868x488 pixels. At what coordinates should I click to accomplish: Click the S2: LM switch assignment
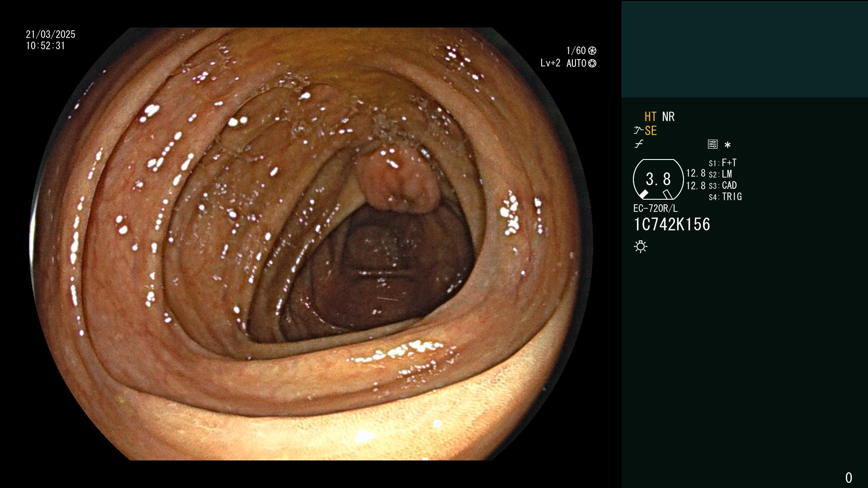(720, 174)
